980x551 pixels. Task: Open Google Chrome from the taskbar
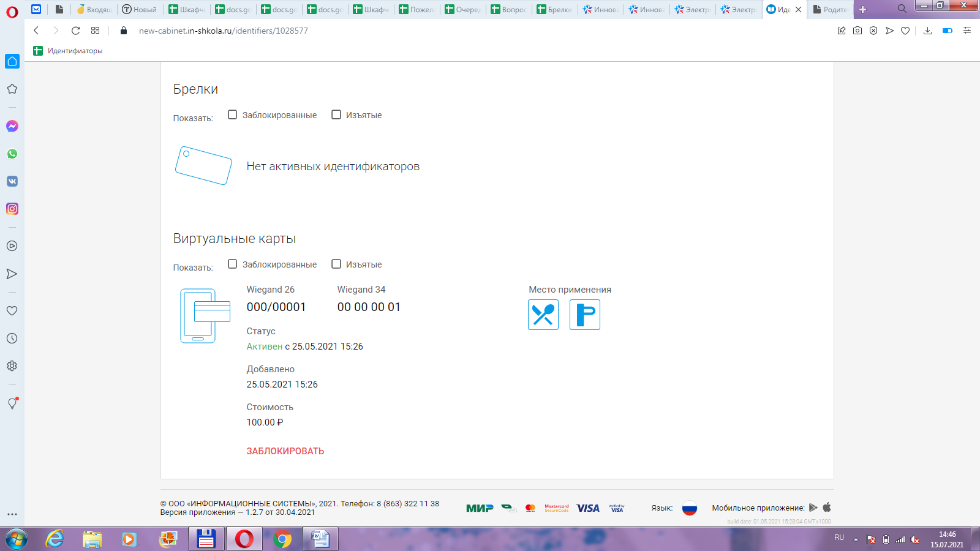point(282,539)
